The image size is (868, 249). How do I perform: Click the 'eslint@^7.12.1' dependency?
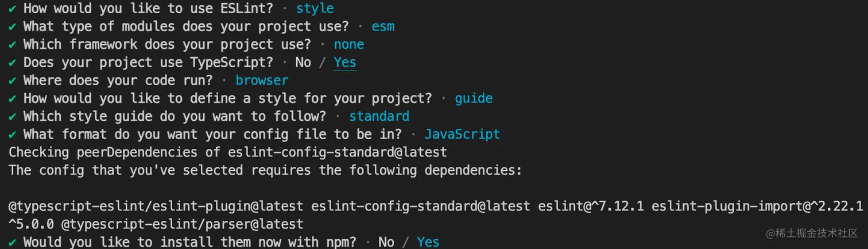tap(591, 206)
